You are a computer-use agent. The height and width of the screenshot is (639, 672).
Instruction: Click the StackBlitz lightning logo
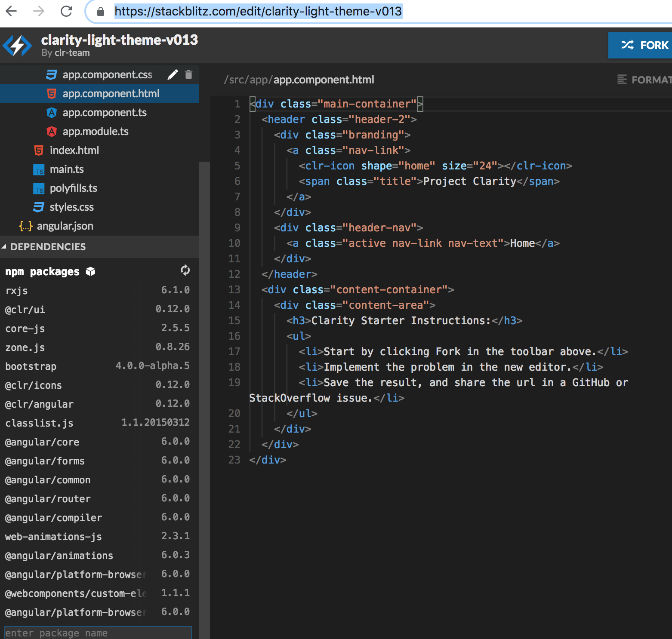tap(17, 45)
